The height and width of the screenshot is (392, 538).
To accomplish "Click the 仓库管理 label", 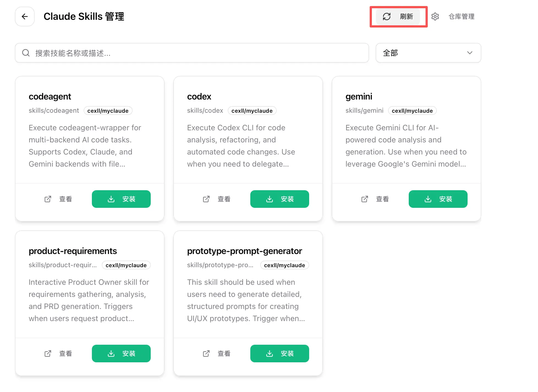I will (461, 16).
